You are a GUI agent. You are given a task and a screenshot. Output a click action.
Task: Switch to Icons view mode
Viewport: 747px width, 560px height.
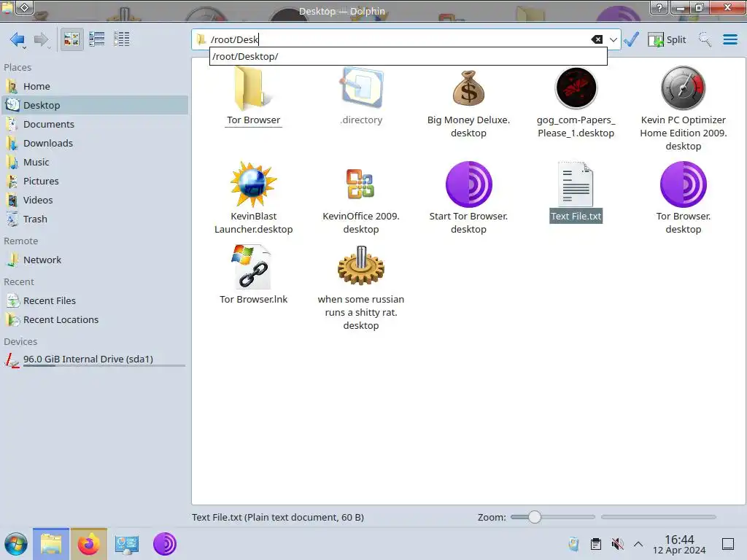tap(71, 39)
